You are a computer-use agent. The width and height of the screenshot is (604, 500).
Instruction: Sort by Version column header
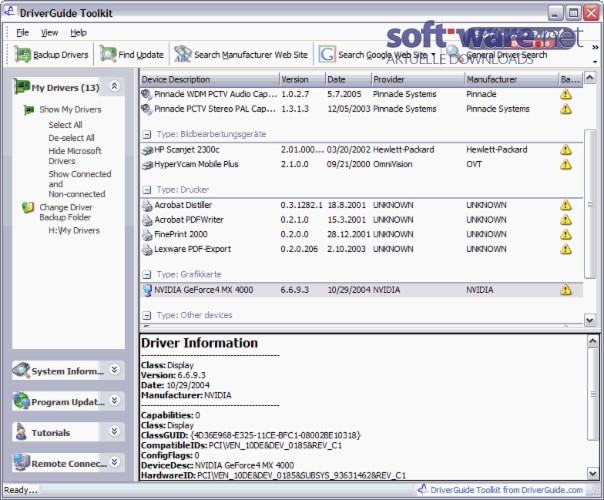pyautogui.click(x=302, y=80)
